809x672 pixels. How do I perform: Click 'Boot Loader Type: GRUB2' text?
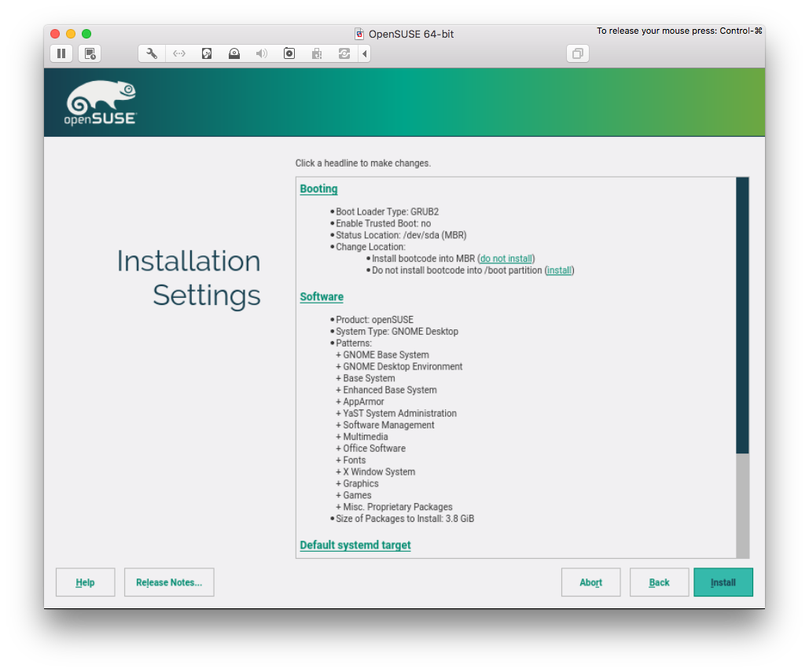coord(387,211)
